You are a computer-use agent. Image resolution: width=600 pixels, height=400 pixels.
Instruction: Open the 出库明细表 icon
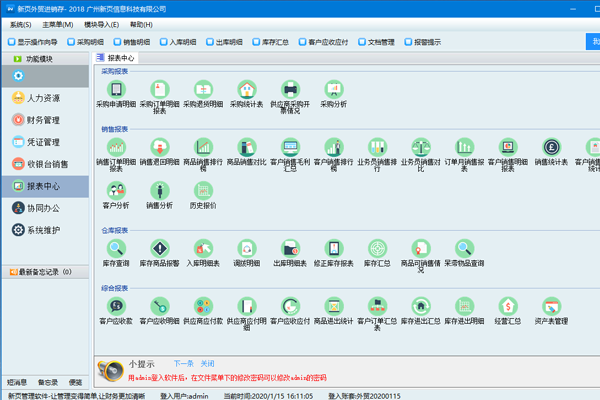click(x=290, y=249)
